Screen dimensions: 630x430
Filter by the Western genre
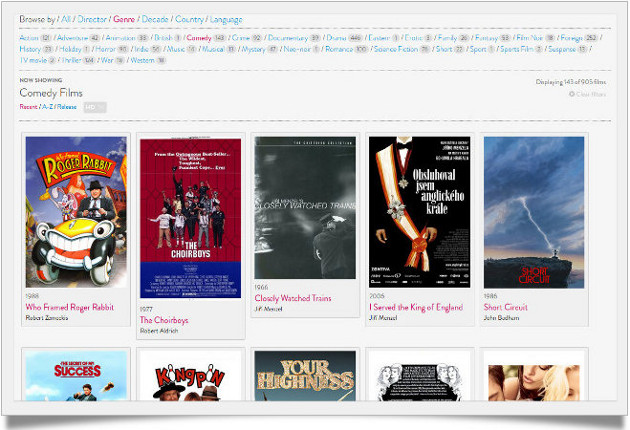pyautogui.click(x=142, y=60)
